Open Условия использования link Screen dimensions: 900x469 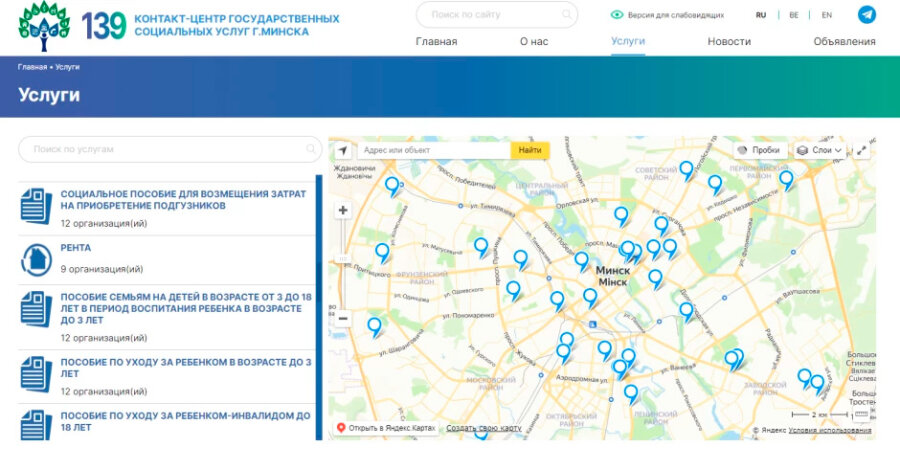(x=829, y=430)
